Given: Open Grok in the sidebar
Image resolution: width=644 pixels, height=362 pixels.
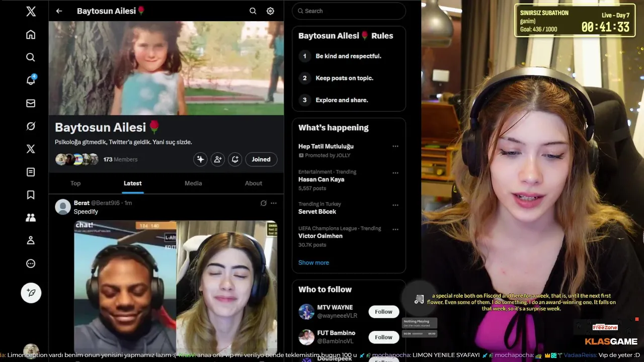Looking at the screenshot, I should [x=31, y=126].
